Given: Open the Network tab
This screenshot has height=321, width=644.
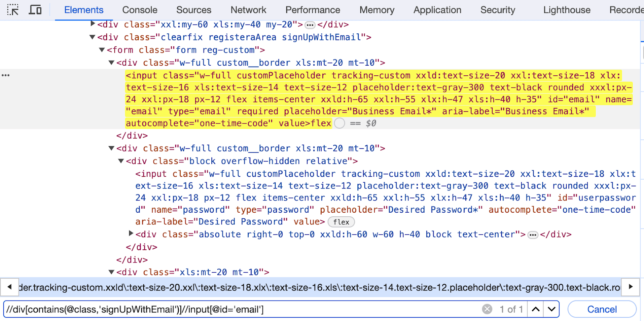Looking at the screenshot, I should [248, 10].
